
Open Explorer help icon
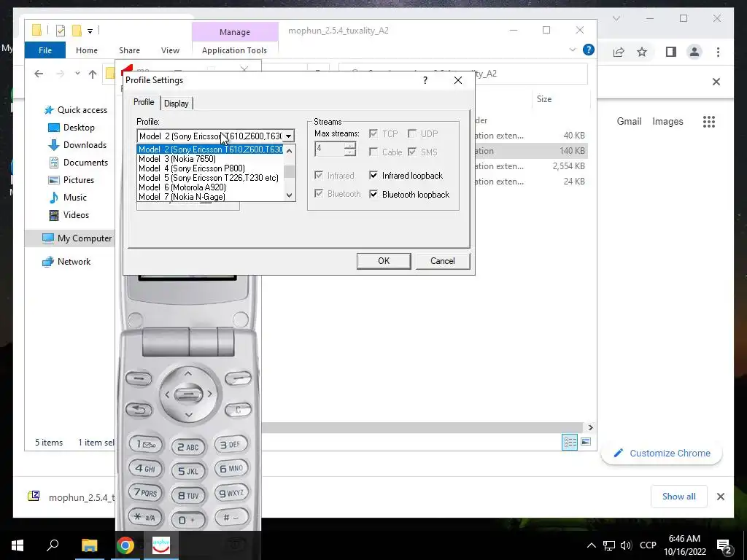pyautogui.click(x=589, y=50)
